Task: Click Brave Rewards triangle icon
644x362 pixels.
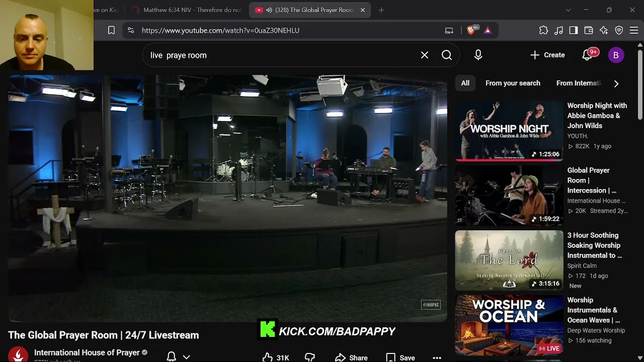Action: [488, 30]
